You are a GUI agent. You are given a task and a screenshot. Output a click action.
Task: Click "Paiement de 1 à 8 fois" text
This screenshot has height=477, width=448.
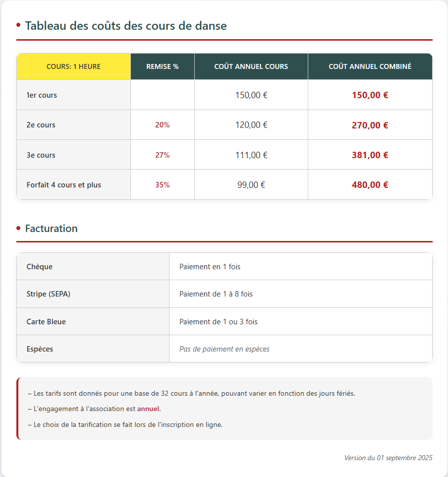tap(216, 294)
